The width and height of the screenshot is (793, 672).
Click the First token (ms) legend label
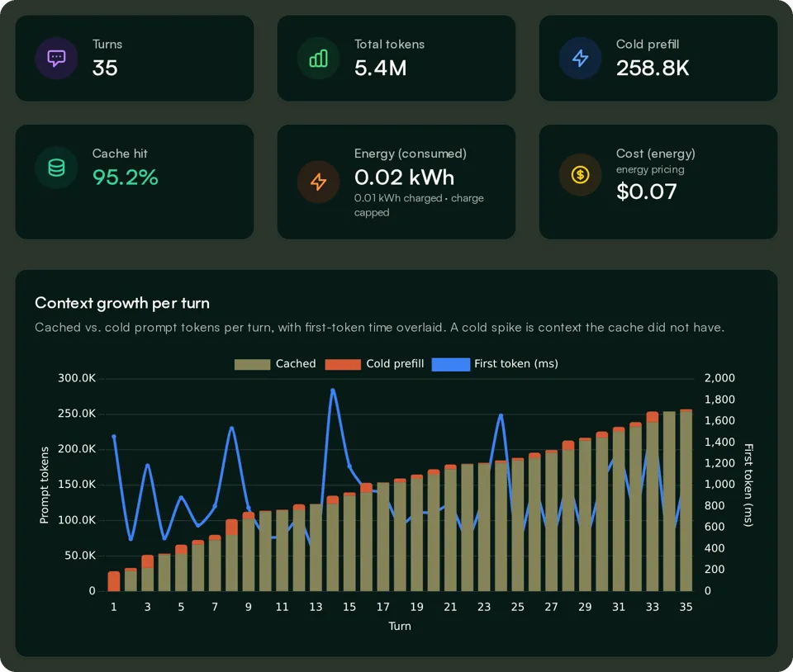(x=515, y=364)
